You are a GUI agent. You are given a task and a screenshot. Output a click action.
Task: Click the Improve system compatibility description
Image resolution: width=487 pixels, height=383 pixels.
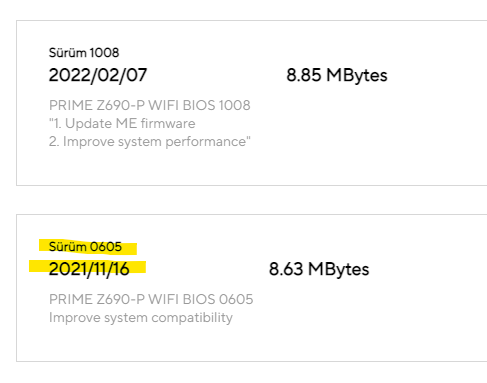[141, 318]
